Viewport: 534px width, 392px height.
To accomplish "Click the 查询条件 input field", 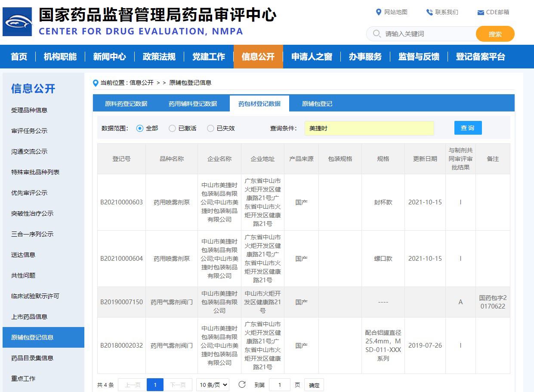I will coord(369,128).
